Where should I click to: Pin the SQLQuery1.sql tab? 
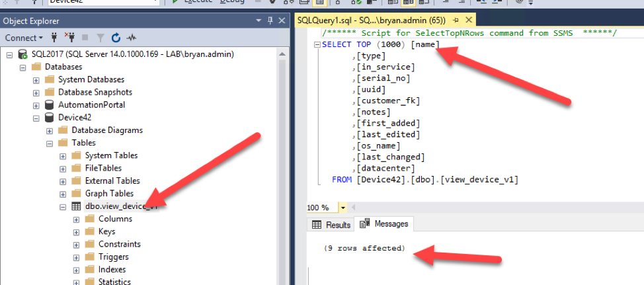coord(456,22)
